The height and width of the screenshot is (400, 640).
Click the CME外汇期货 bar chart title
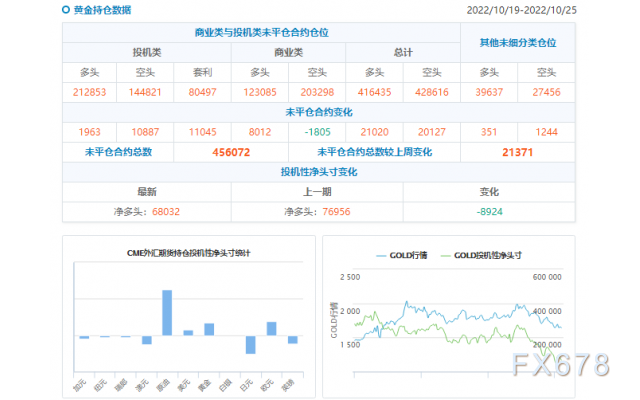[188, 253]
